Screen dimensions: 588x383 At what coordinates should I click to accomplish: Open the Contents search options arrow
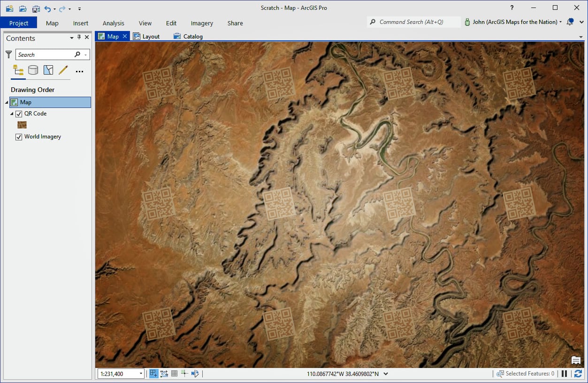pos(85,55)
